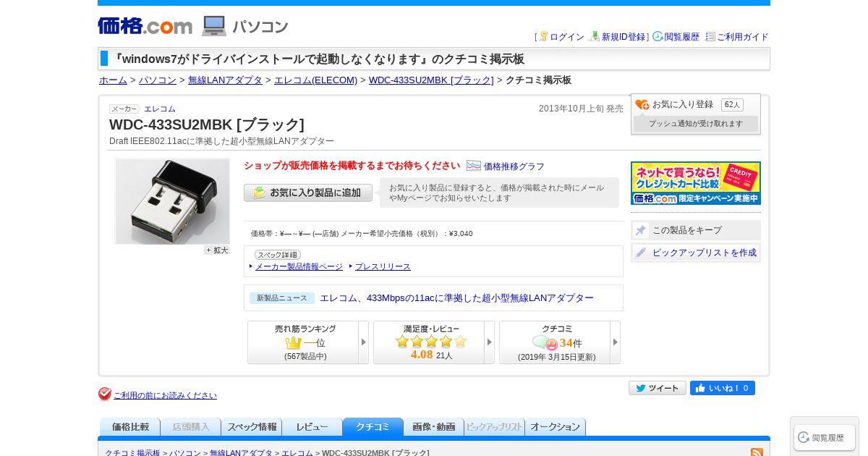Image resolution: width=868 pixels, height=456 pixels.
Task: Click お気に入り製品に追加 button
Action: pyautogui.click(x=308, y=193)
